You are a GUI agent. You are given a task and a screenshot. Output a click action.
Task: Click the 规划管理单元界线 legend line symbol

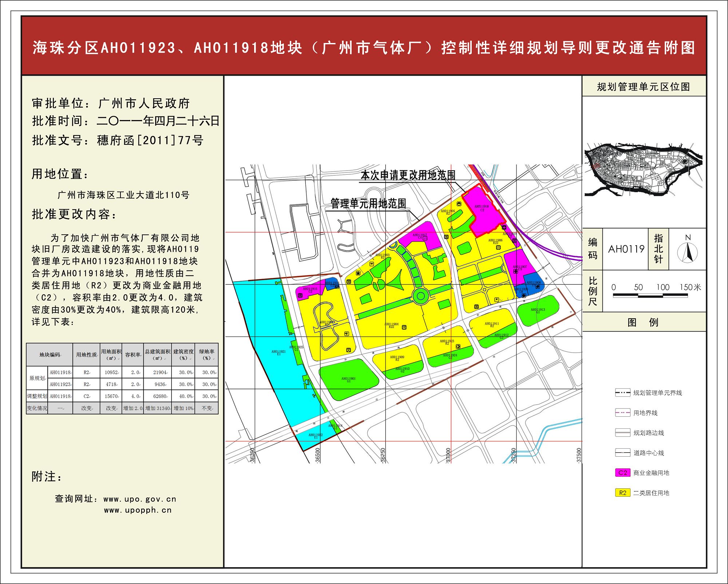[622, 393]
